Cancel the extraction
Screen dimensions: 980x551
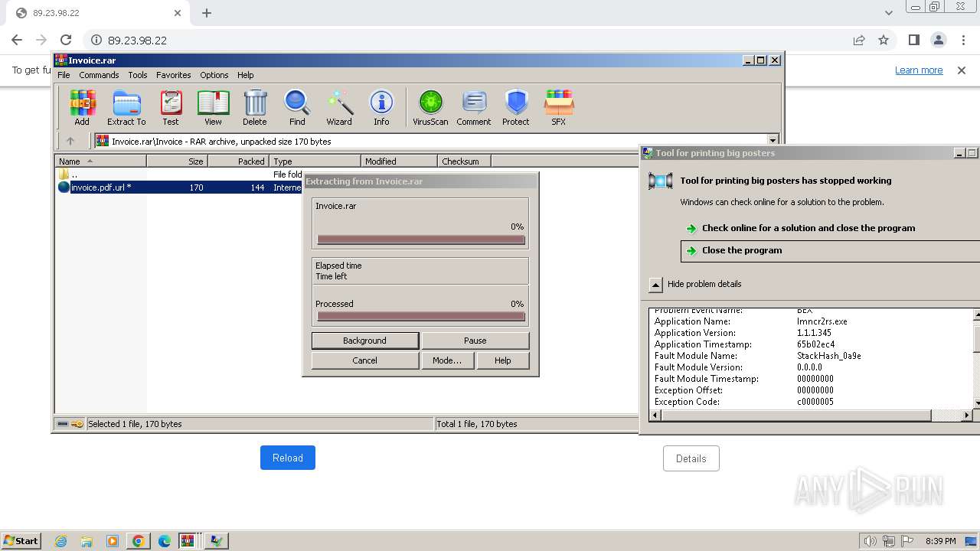pyautogui.click(x=364, y=360)
